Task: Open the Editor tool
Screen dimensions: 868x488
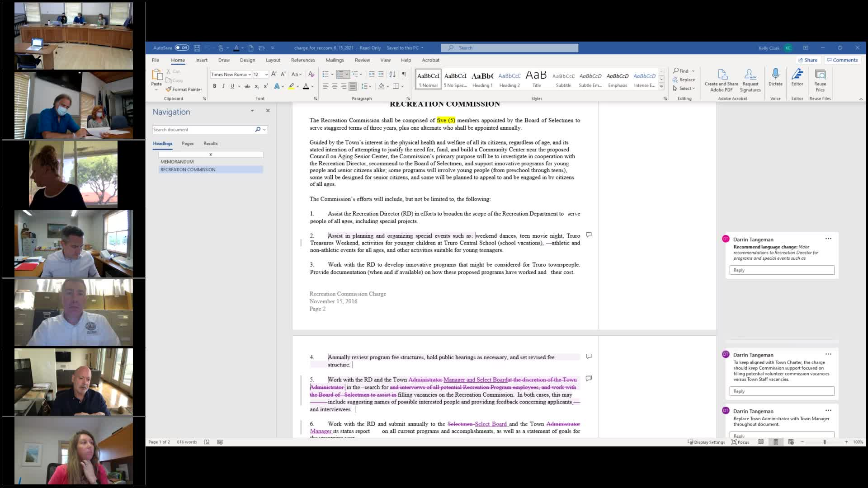Action: point(797,75)
